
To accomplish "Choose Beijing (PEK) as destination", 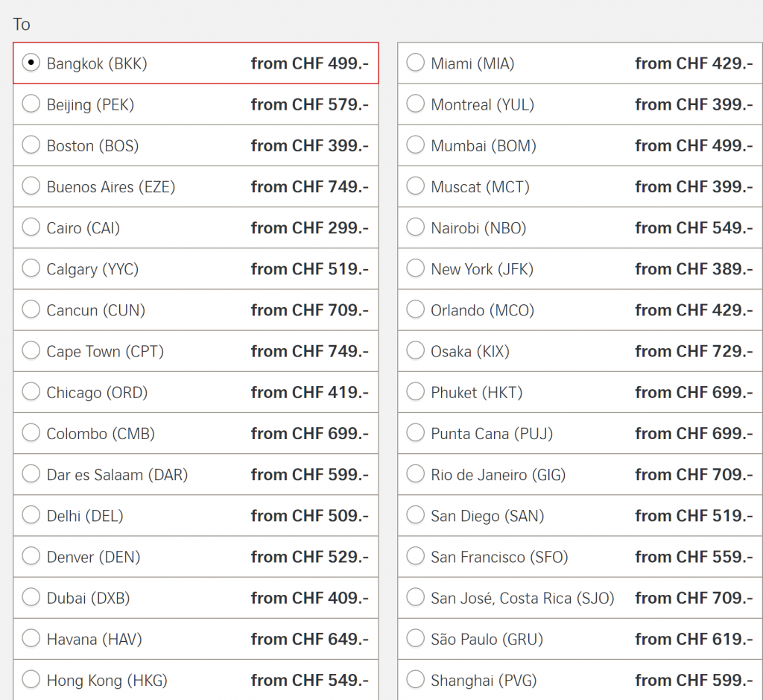I will [31, 104].
